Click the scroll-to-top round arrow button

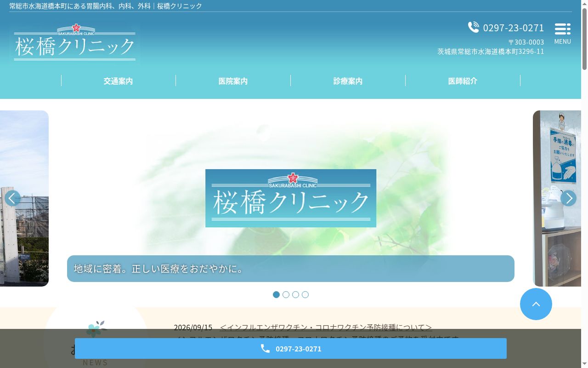pos(536,304)
